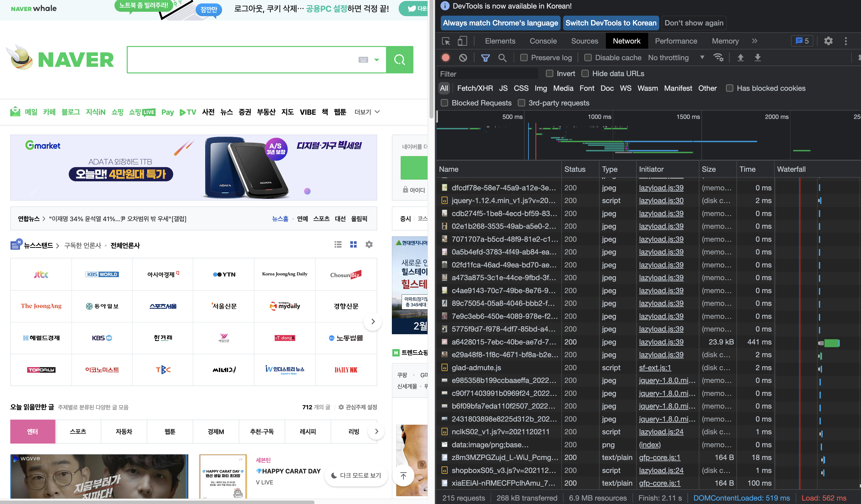Select the Fetch/XHR filter type
This screenshot has height=504, width=861.
coord(475,89)
